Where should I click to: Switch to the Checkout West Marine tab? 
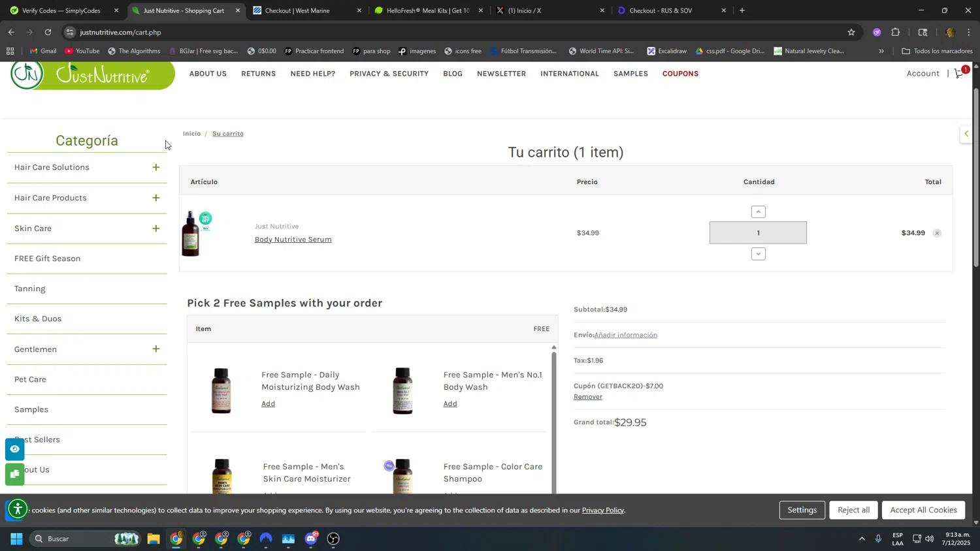pyautogui.click(x=306, y=10)
